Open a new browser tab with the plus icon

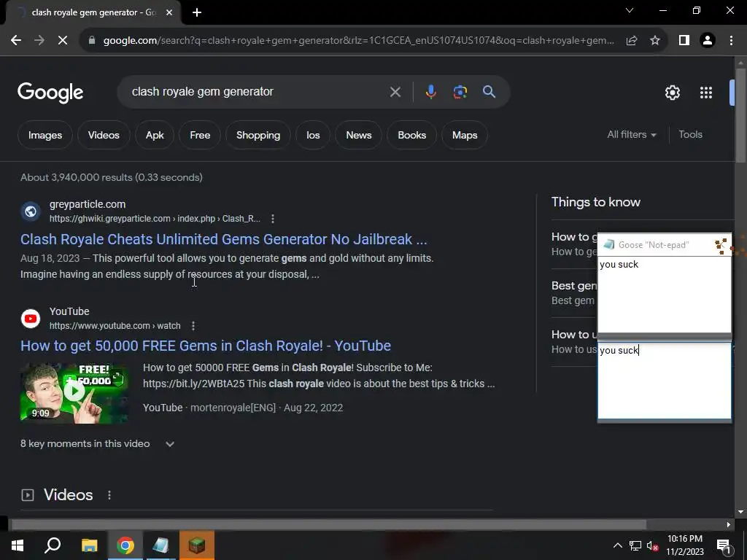pyautogui.click(x=197, y=13)
